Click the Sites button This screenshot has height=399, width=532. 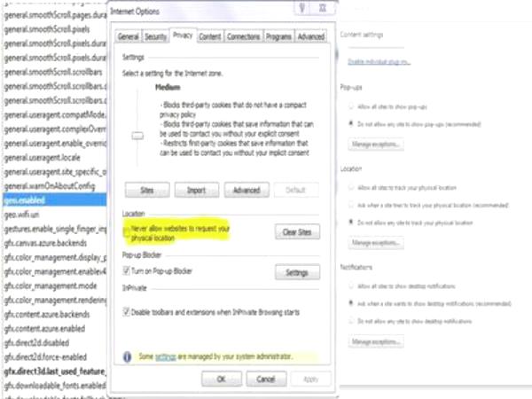(x=147, y=190)
